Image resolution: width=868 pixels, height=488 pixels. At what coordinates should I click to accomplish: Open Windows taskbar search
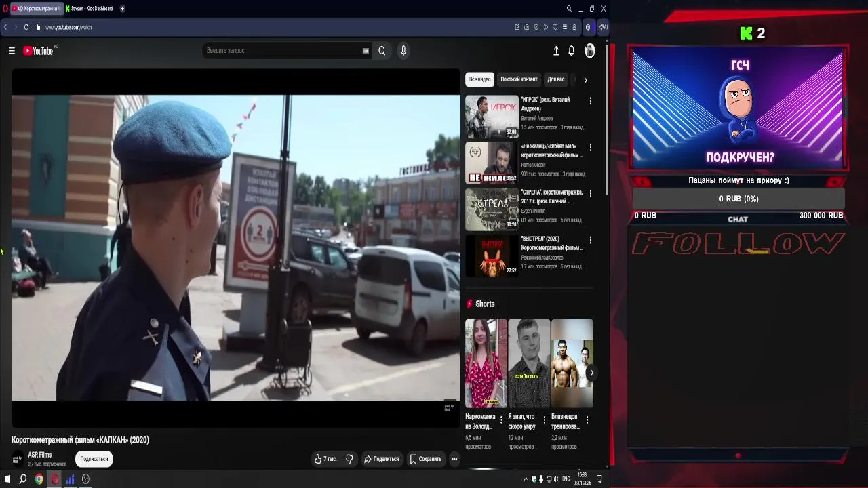click(x=23, y=479)
